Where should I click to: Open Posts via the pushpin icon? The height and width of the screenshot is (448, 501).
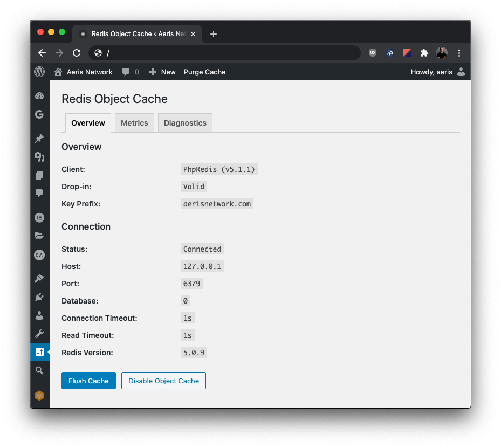(x=39, y=138)
